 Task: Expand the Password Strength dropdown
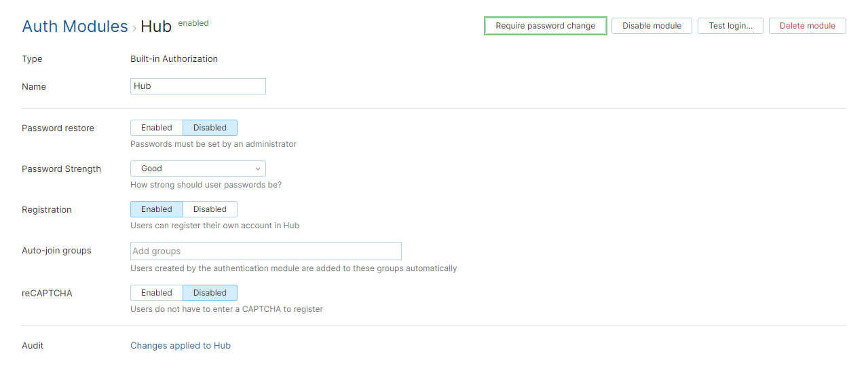(x=197, y=169)
